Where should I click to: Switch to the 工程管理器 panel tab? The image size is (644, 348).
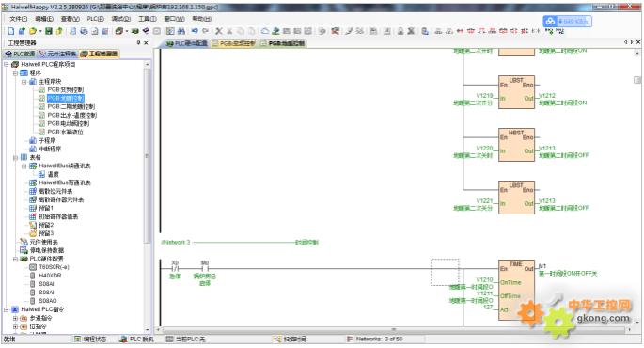(x=99, y=54)
